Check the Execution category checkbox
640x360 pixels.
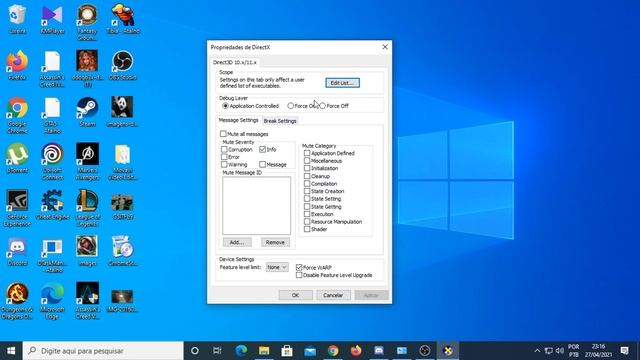click(307, 214)
